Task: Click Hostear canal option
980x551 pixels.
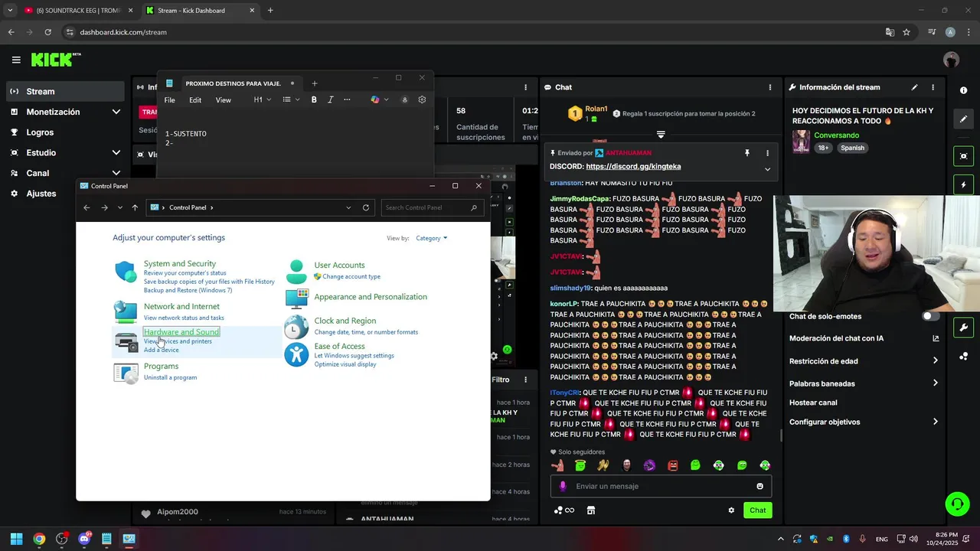Action: click(813, 403)
